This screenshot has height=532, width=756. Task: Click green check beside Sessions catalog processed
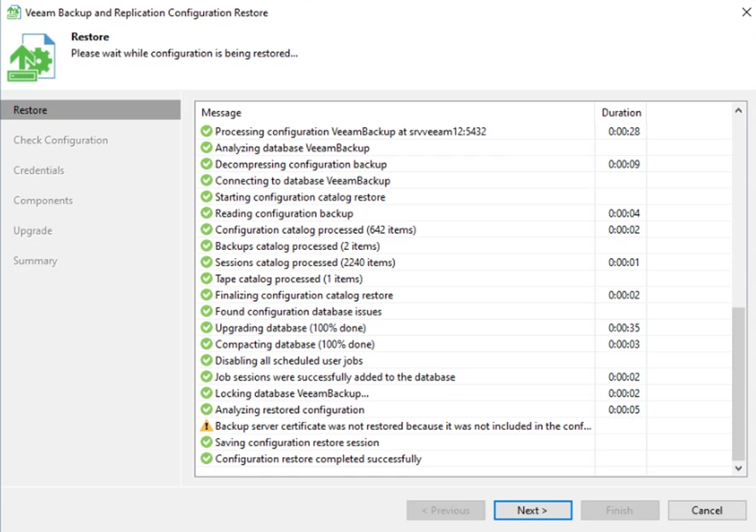pos(206,262)
